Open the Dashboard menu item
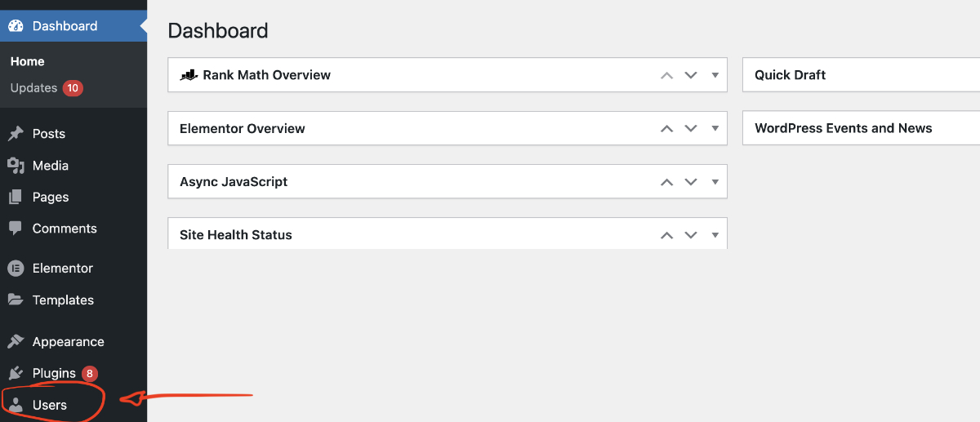The width and height of the screenshot is (980, 422). coord(73,26)
